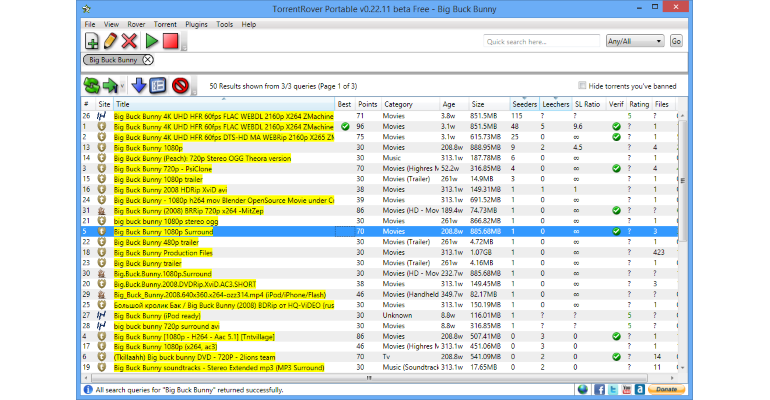Image resolution: width=770 pixels, height=400 pixels.
Task: Select 'Big Buck Bunny 2008 HDRip XviD avi'
Action: (x=380, y=189)
